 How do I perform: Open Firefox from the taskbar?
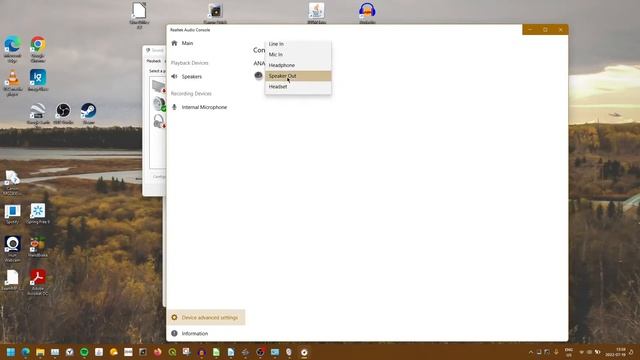158,352
